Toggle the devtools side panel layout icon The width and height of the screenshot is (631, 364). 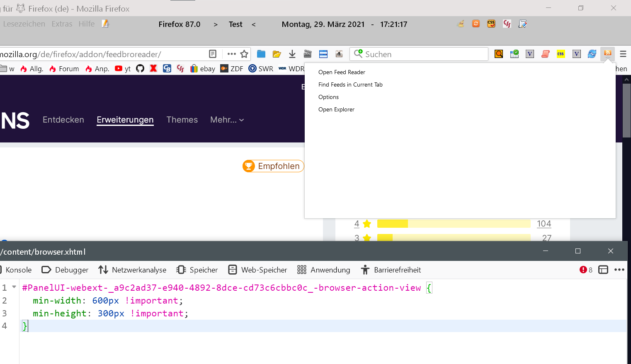point(603,270)
